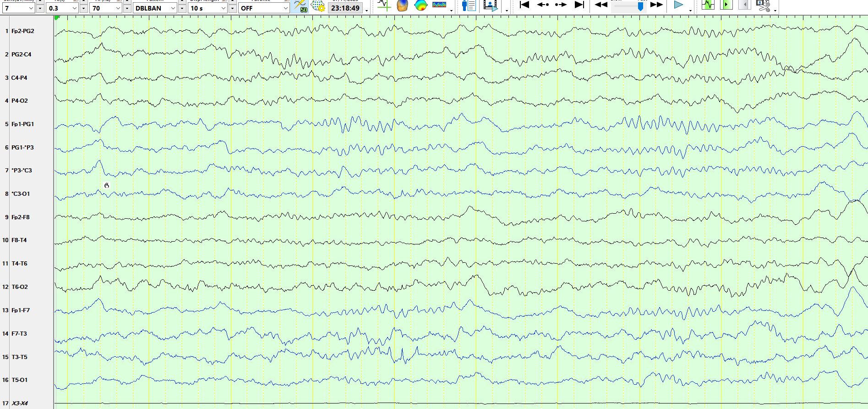Open the high filter dropdown showing 70

tap(106, 8)
